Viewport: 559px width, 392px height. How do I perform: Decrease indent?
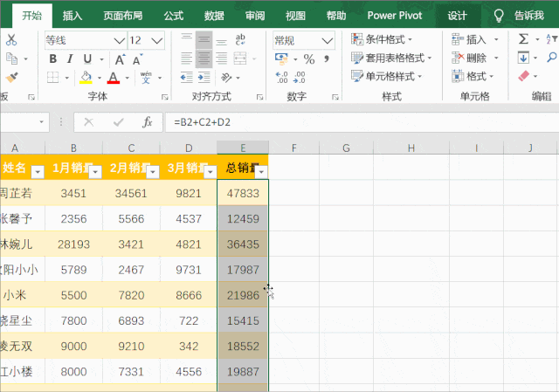pyautogui.click(x=186, y=78)
